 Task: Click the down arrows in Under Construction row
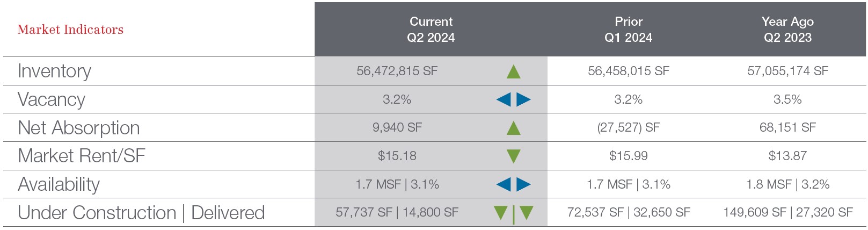click(x=513, y=213)
